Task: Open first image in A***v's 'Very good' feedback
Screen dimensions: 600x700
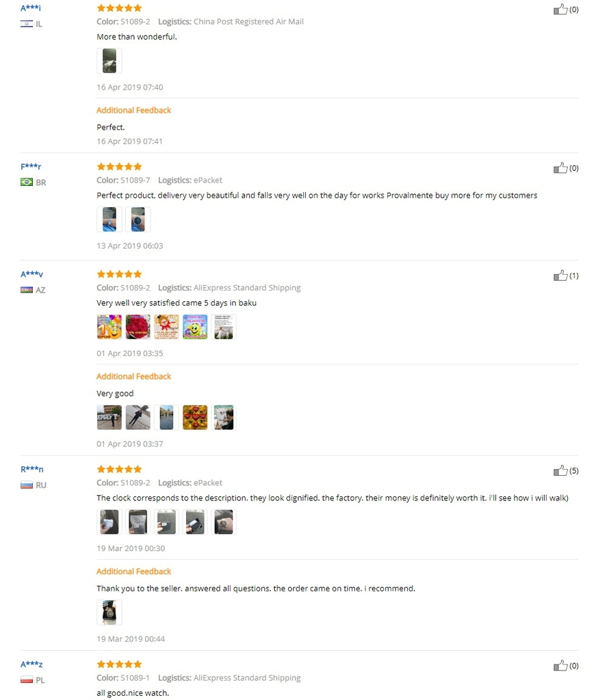Action: point(109,418)
